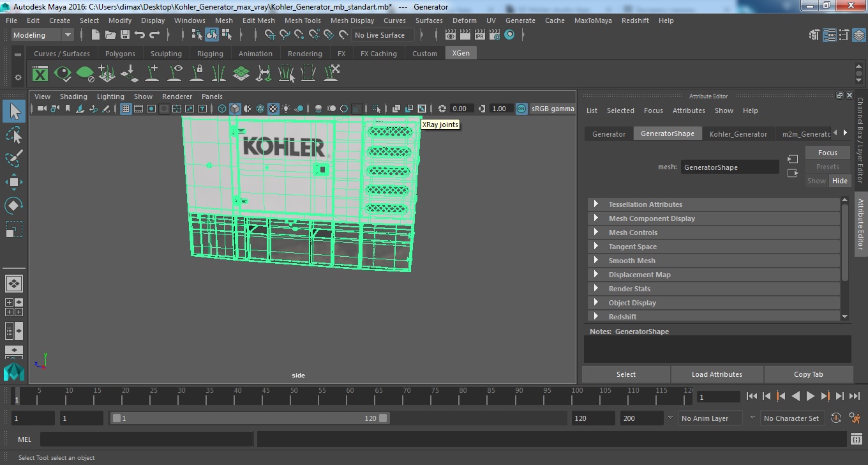This screenshot has width=868, height=465.
Task: Open the viewport Shading menu
Action: [73, 96]
